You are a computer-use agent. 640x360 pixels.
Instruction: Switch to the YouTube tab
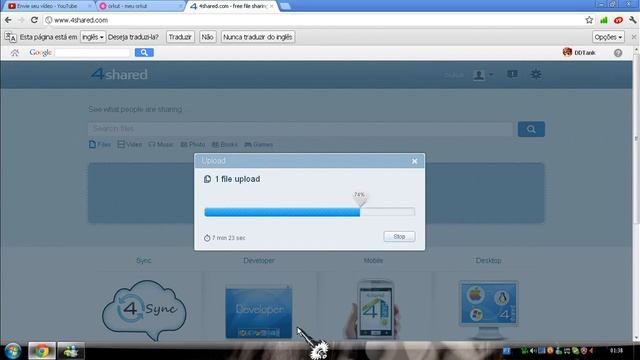click(49, 6)
